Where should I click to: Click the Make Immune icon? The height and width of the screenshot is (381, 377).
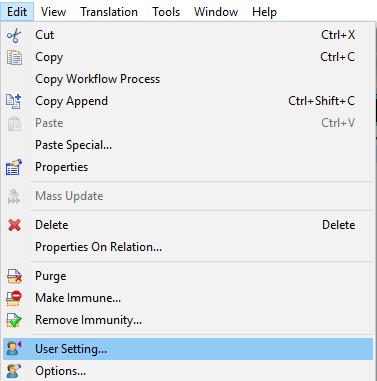click(x=14, y=298)
